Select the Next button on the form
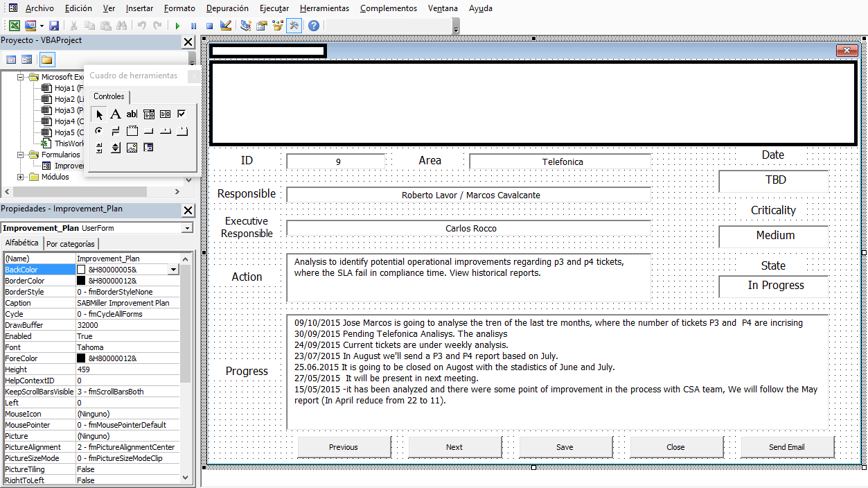868x488 pixels. tap(455, 447)
